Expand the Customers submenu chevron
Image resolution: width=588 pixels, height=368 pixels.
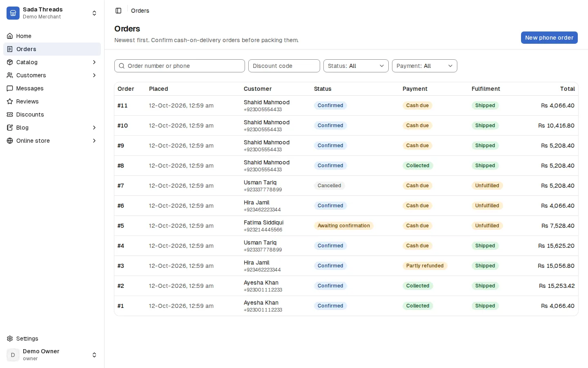click(x=94, y=75)
